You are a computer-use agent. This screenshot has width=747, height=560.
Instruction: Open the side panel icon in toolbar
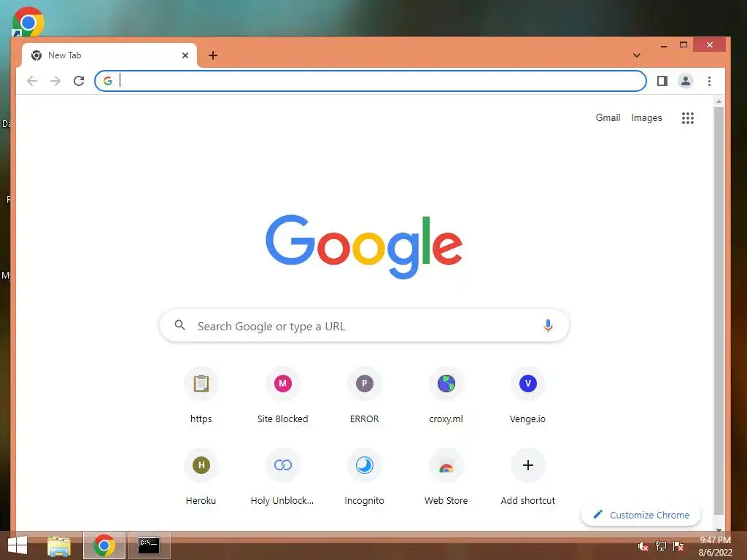pos(662,81)
